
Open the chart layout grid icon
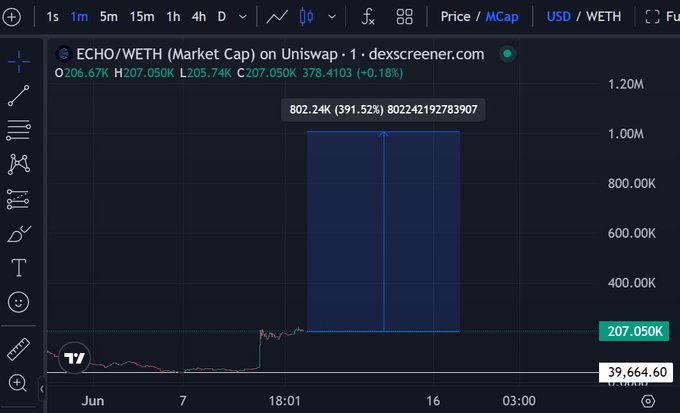tap(405, 17)
